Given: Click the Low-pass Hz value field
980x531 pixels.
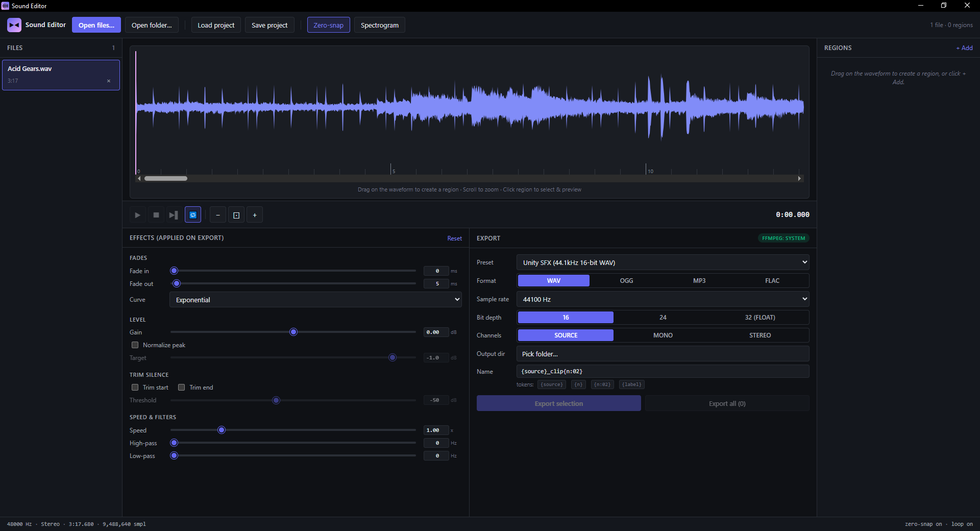Looking at the screenshot, I should point(436,456).
